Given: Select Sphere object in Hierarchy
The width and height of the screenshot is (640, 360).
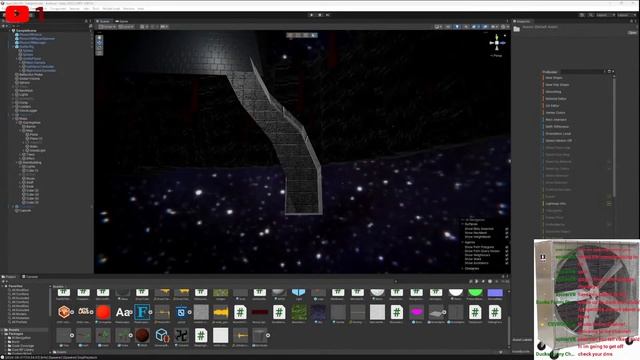Looking at the screenshot, I should (x=25, y=83).
